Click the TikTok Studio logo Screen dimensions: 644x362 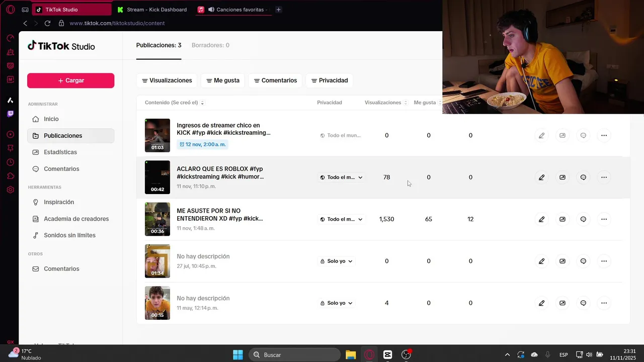click(x=61, y=46)
